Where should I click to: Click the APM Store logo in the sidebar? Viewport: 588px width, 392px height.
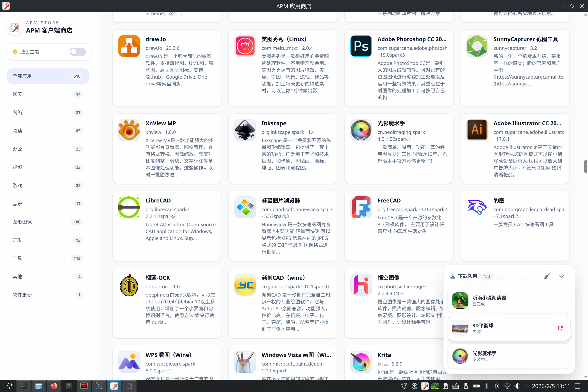click(x=14, y=27)
